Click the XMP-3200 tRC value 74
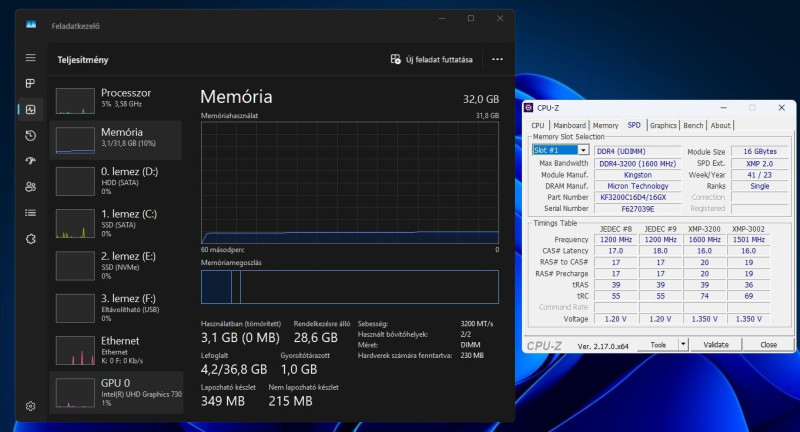The width and height of the screenshot is (800, 432). tap(704, 296)
